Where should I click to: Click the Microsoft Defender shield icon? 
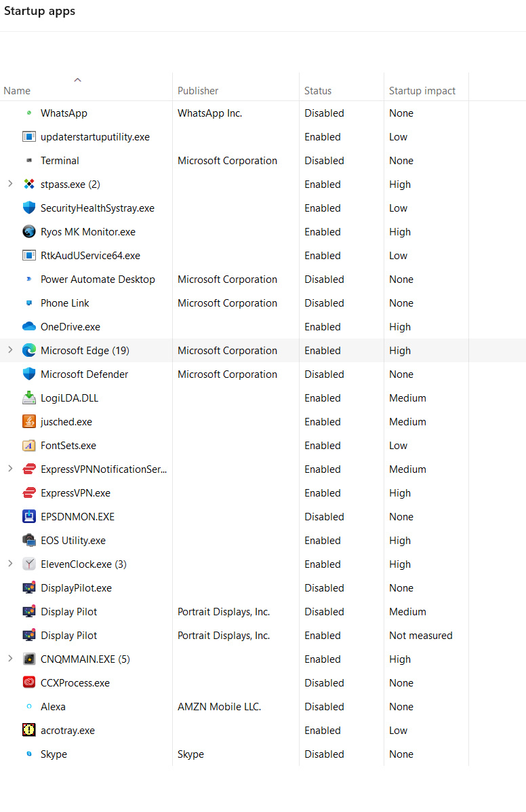[x=29, y=374]
